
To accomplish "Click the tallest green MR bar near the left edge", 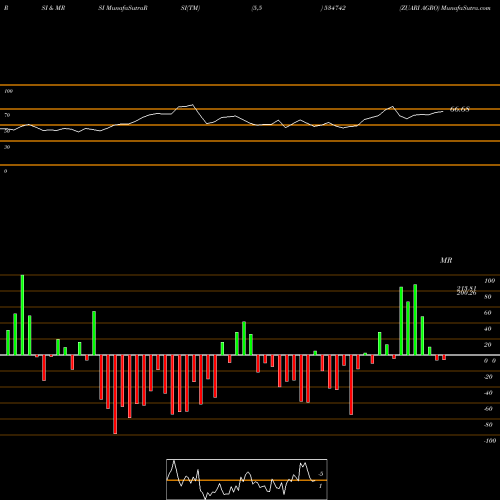I will (22, 315).
